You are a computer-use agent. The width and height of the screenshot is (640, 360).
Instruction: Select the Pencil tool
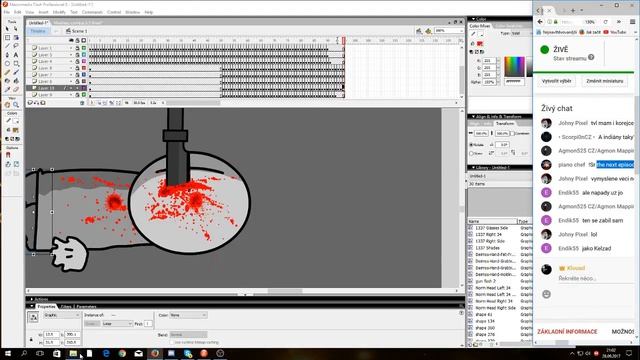click(7, 72)
